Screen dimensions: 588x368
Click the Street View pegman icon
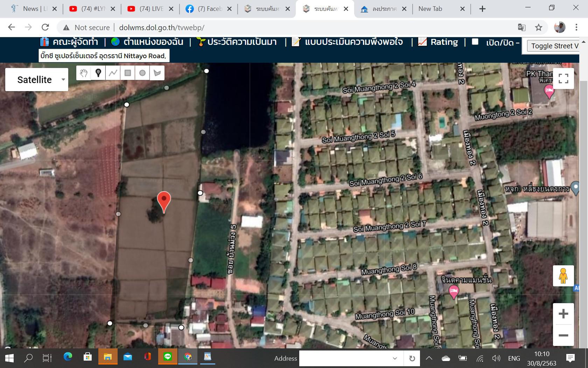tap(563, 276)
